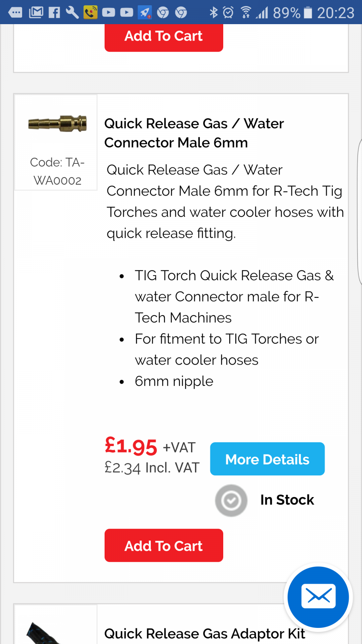Tap the mail notification icon in status bar

[x=36, y=12]
